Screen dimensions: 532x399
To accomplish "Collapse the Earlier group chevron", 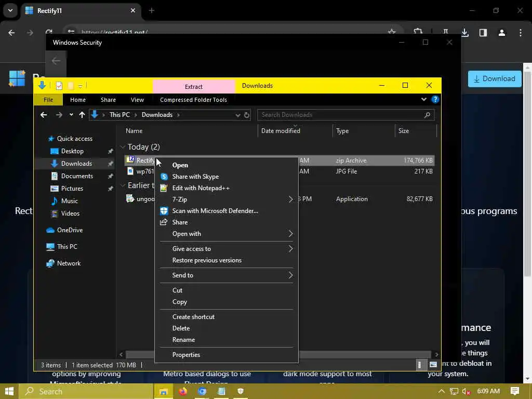I will [123, 185].
